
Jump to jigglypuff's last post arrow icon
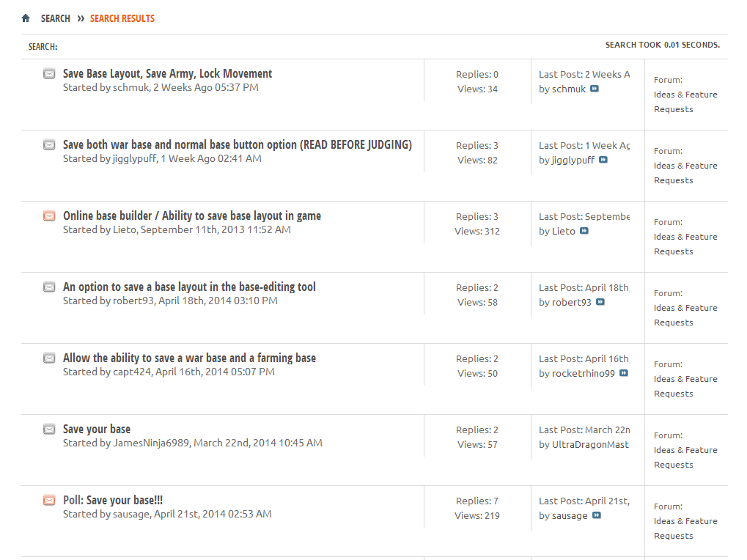click(x=603, y=160)
